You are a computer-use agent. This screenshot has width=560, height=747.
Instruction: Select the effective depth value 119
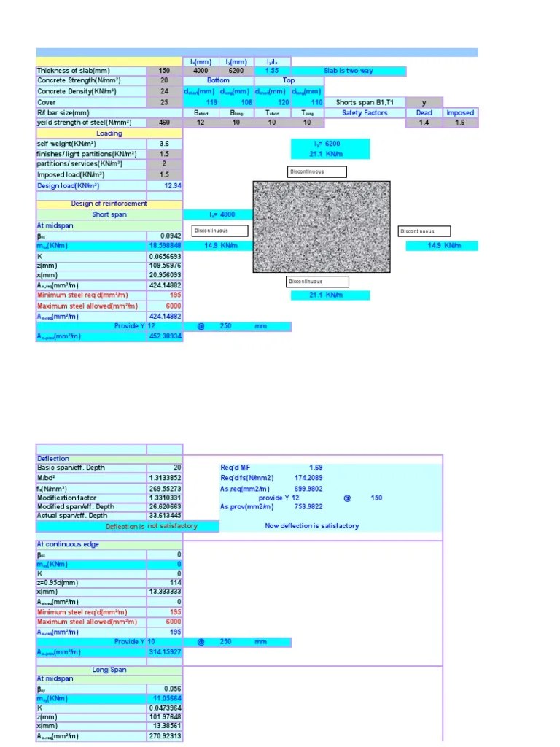coord(201,102)
